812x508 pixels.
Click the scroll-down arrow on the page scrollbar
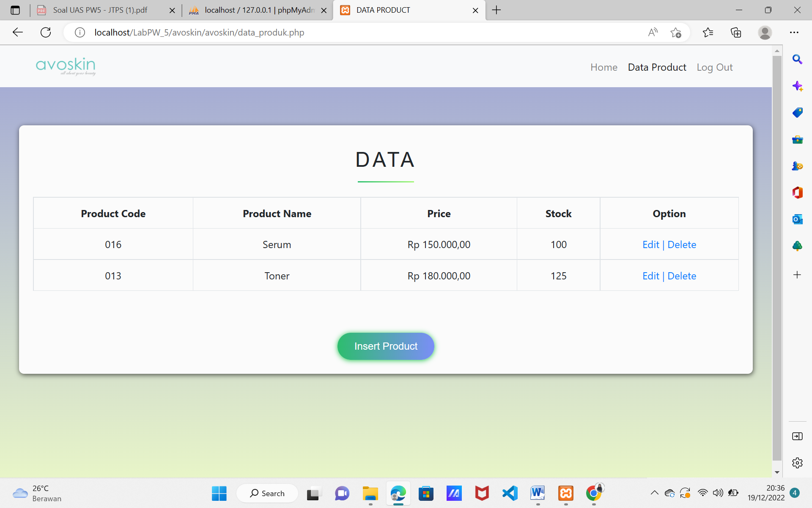tap(777, 472)
